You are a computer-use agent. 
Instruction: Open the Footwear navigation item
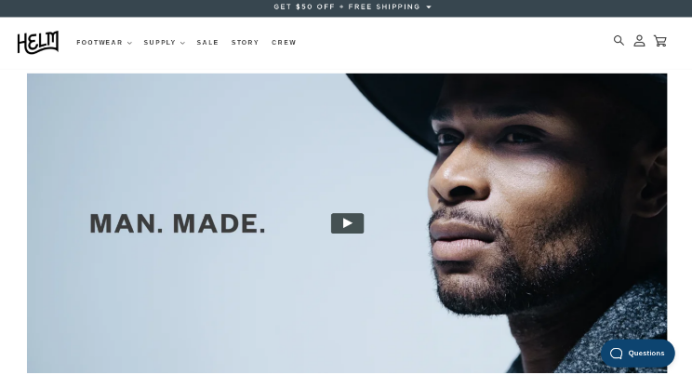(99, 42)
